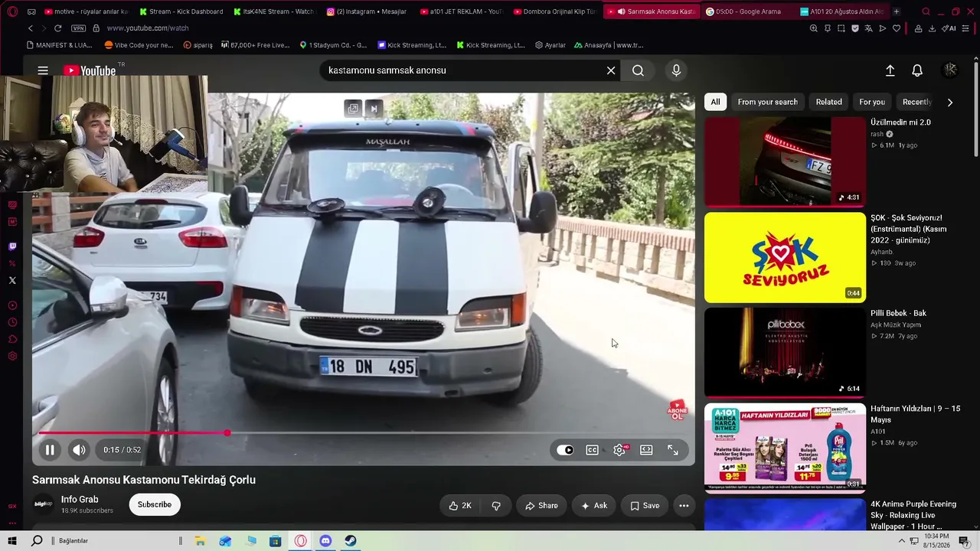Image resolution: width=980 pixels, height=551 pixels.
Task: Like the video with 2K likes
Action: [x=459, y=505]
